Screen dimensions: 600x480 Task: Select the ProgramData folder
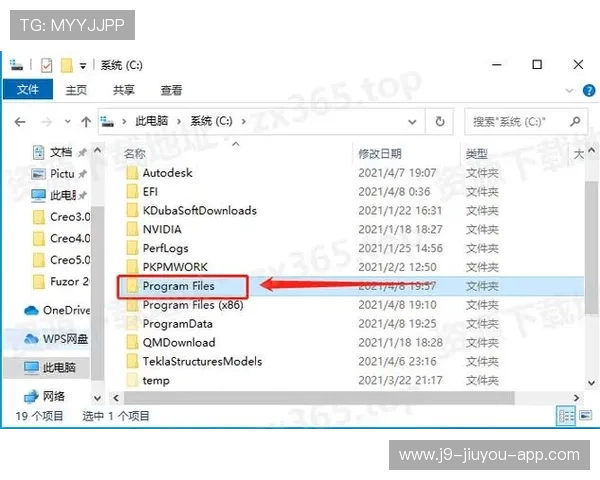pos(177,324)
